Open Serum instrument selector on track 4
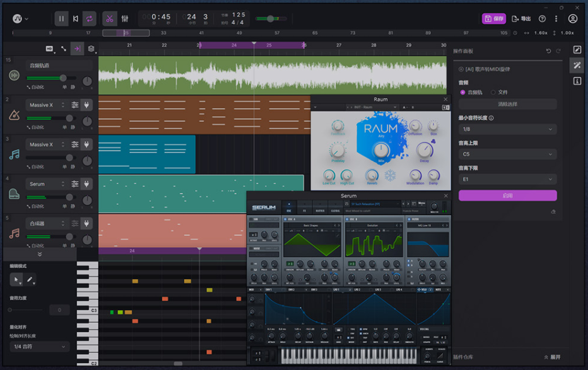This screenshot has height=370, width=588. 47,184
